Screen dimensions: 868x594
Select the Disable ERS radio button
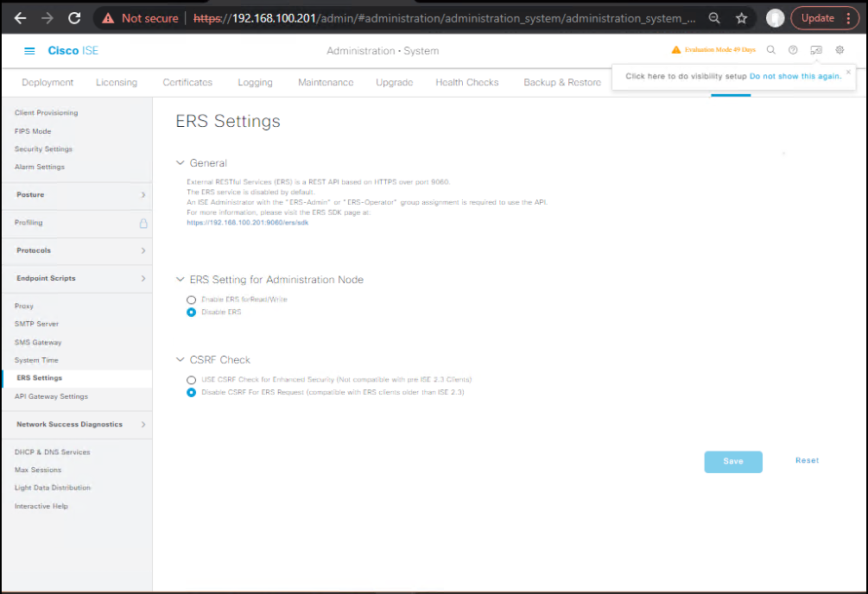pos(191,313)
